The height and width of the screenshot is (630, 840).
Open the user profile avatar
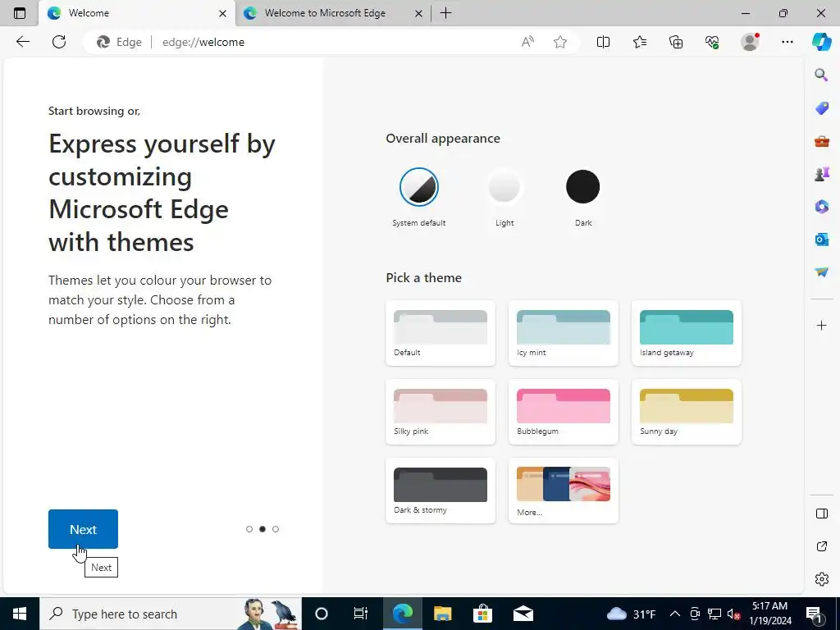coord(750,42)
